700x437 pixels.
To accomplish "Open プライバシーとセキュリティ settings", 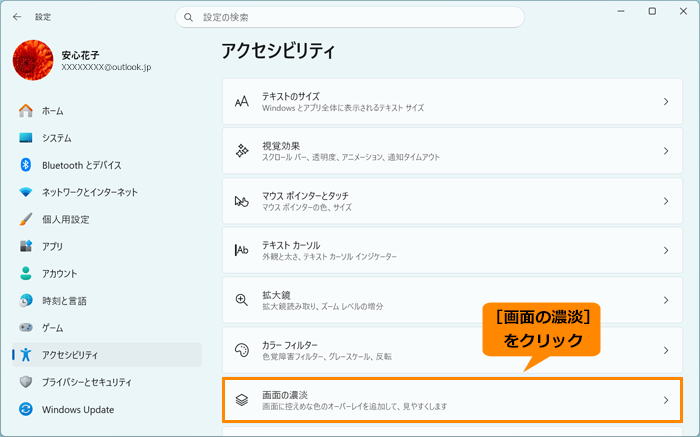I will 87,383.
